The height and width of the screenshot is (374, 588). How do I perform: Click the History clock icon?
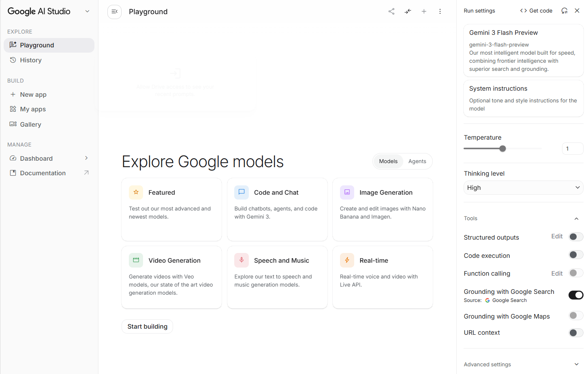[x=13, y=60]
